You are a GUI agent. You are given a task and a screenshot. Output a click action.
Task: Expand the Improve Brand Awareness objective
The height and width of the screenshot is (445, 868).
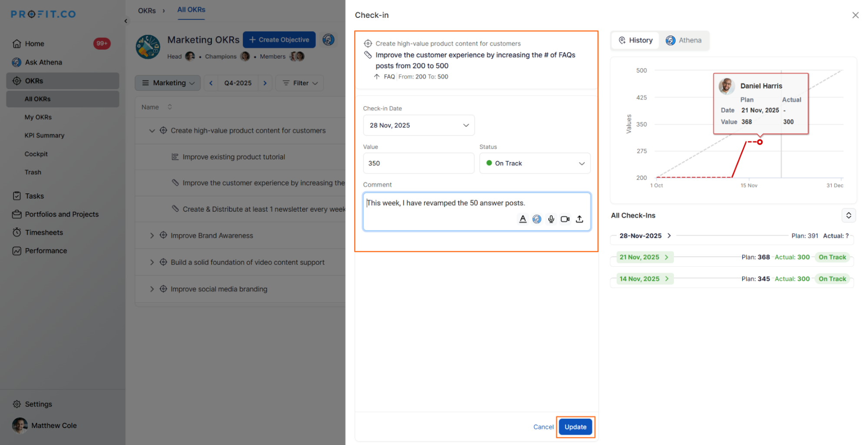pyautogui.click(x=152, y=236)
